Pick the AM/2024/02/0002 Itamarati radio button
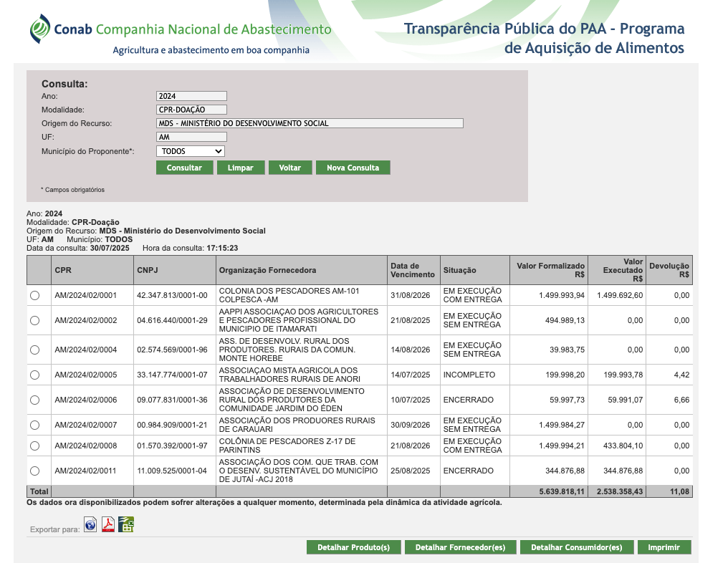728x563 pixels. pos(35,320)
